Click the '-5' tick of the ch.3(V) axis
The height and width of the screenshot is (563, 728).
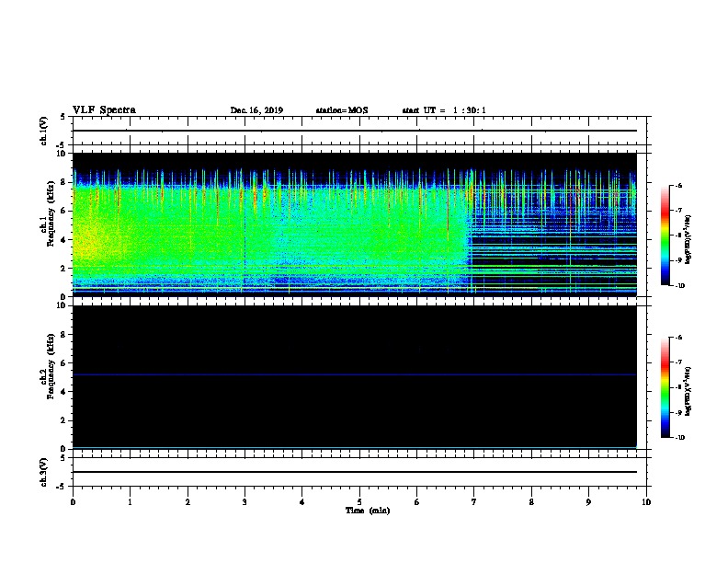[x=62, y=487]
